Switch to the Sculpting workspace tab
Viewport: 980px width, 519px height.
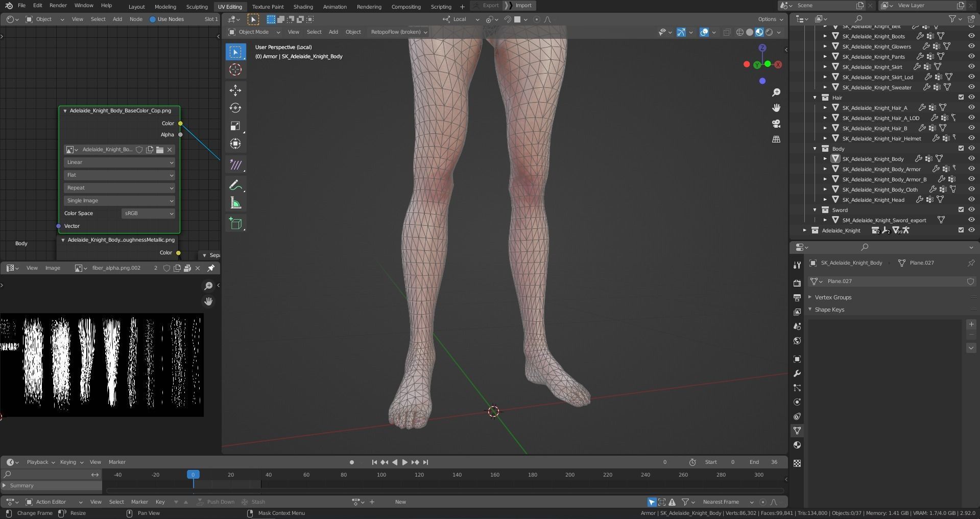197,7
